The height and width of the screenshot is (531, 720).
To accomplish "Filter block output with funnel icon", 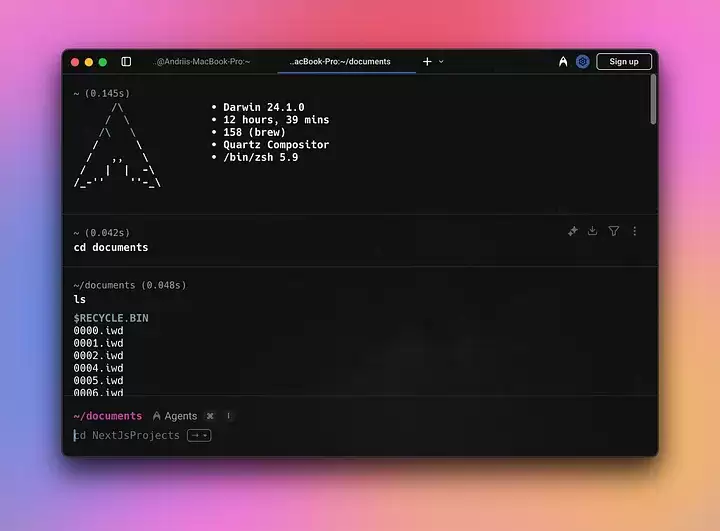I will pos(613,231).
